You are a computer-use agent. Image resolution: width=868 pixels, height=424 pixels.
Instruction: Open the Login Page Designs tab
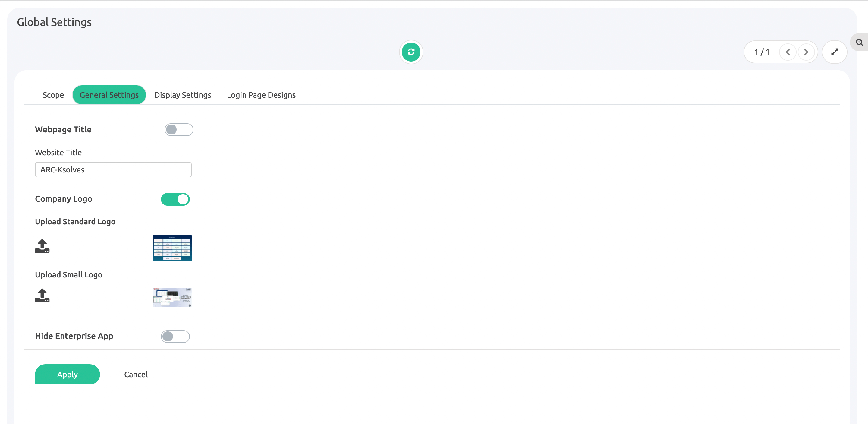tap(261, 95)
